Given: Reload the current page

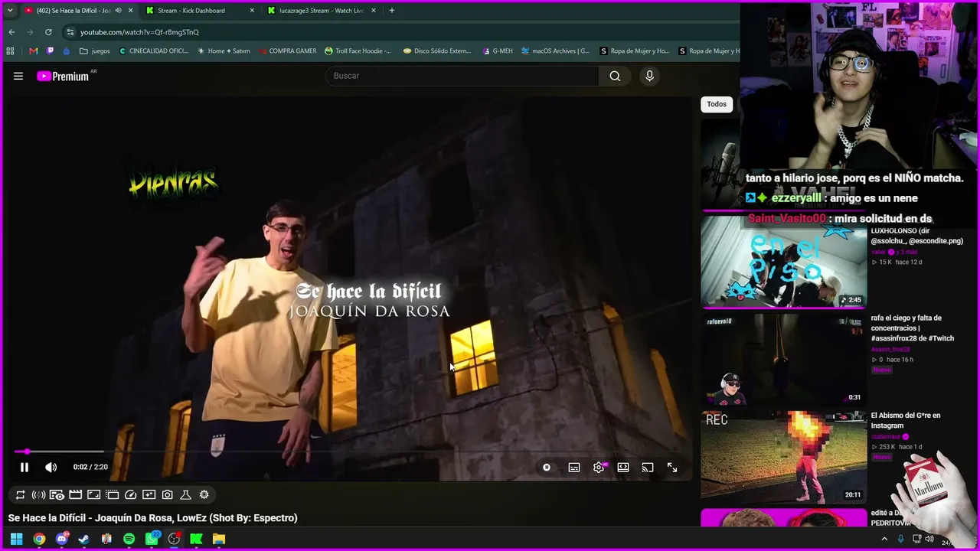Looking at the screenshot, I should pyautogui.click(x=48, y=32).
